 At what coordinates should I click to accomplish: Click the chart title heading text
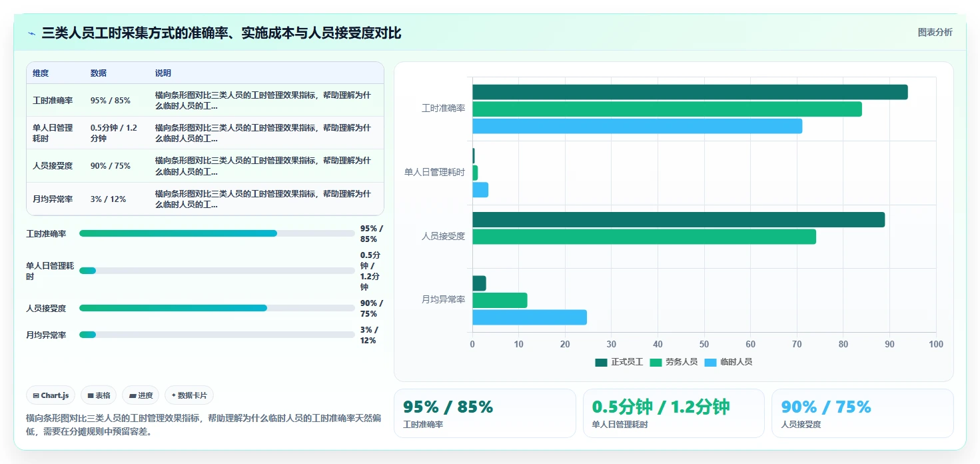tap(221, 33)
